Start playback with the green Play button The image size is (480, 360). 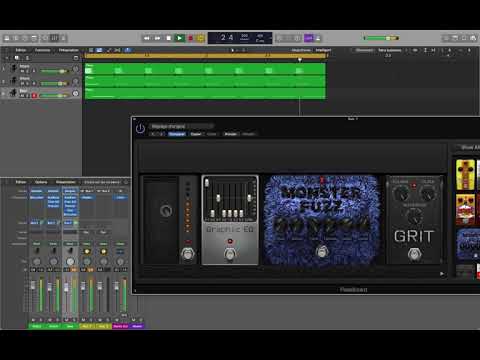[x=179, y=38]
